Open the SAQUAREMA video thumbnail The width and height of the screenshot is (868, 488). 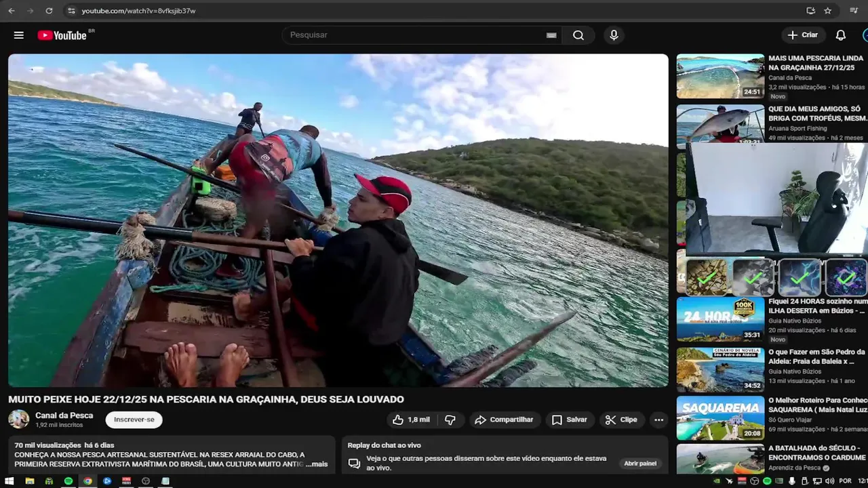(720, 418)
